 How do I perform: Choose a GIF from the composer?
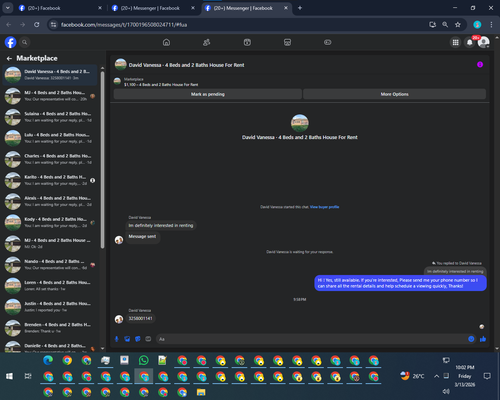148,339
